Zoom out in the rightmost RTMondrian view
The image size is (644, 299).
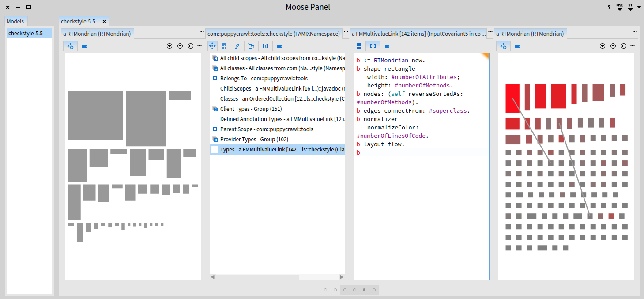(x=613, y=46)
